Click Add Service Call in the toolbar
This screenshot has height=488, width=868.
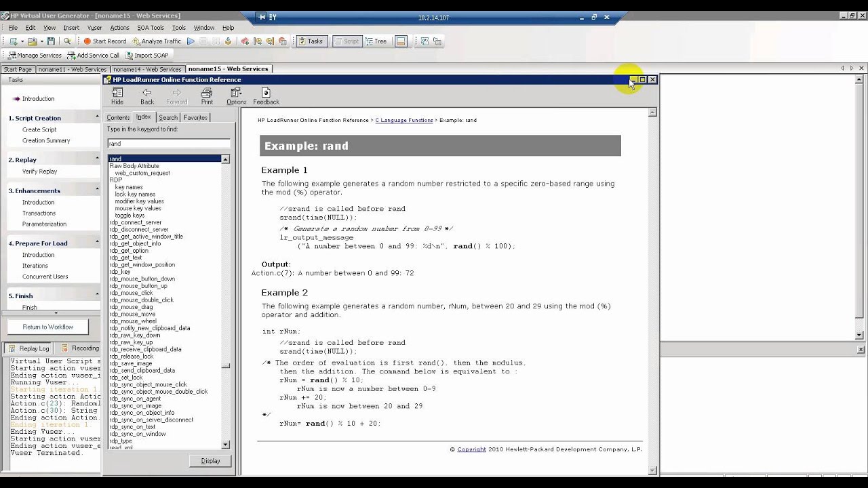(x=93, y=56)
